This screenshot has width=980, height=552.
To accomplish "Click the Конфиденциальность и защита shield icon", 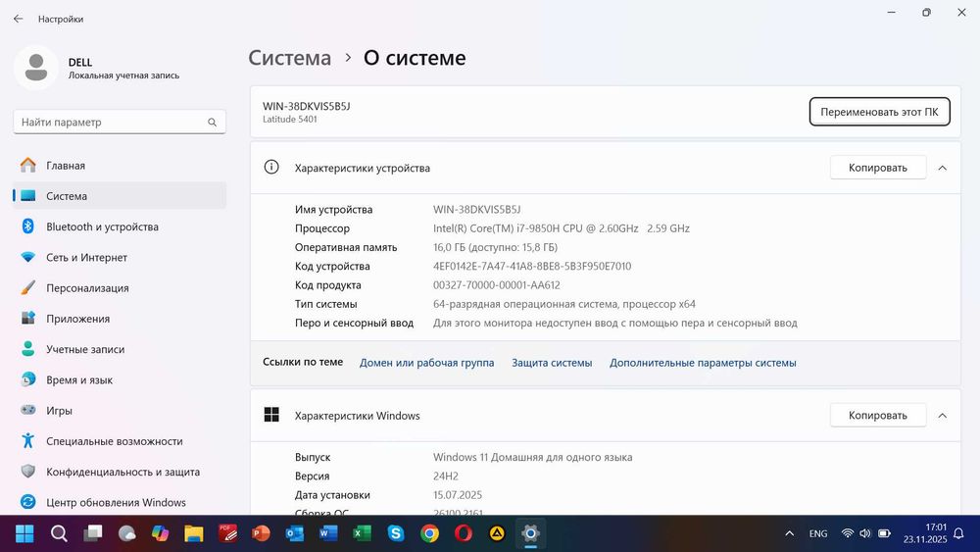I will coord(28,472).
